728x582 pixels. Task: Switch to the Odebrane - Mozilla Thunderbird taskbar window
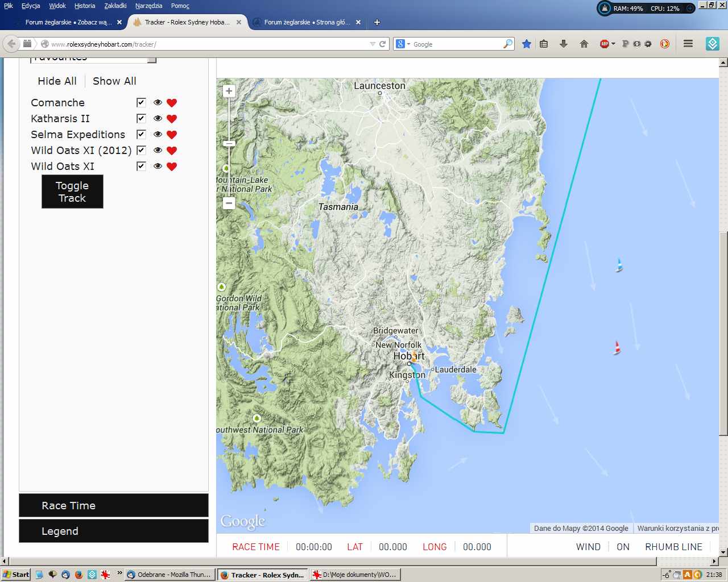170,575
